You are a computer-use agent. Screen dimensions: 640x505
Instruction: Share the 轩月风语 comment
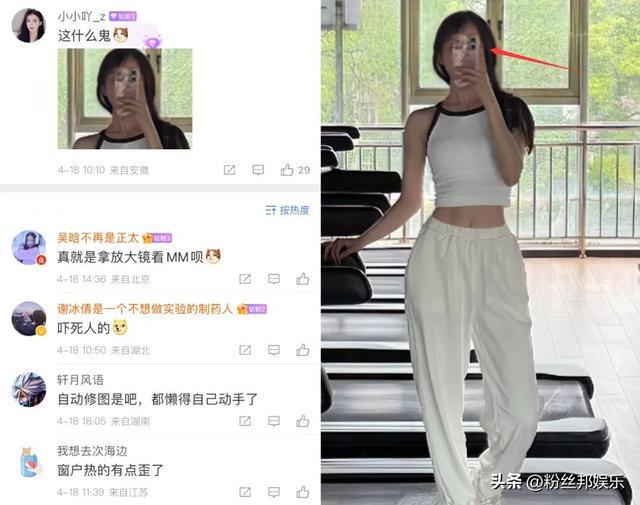245,421
